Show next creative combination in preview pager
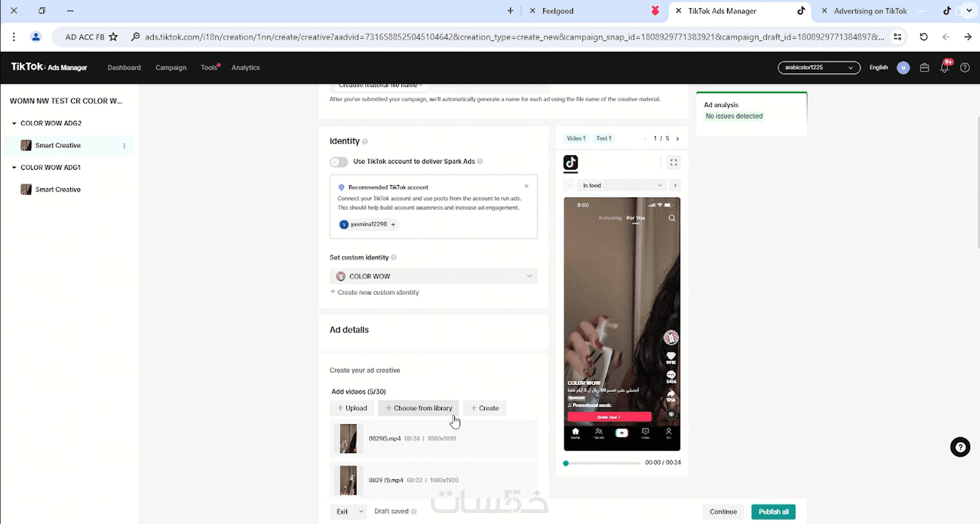This screenshot has height=524, width=980. click(x=678, y=138)
